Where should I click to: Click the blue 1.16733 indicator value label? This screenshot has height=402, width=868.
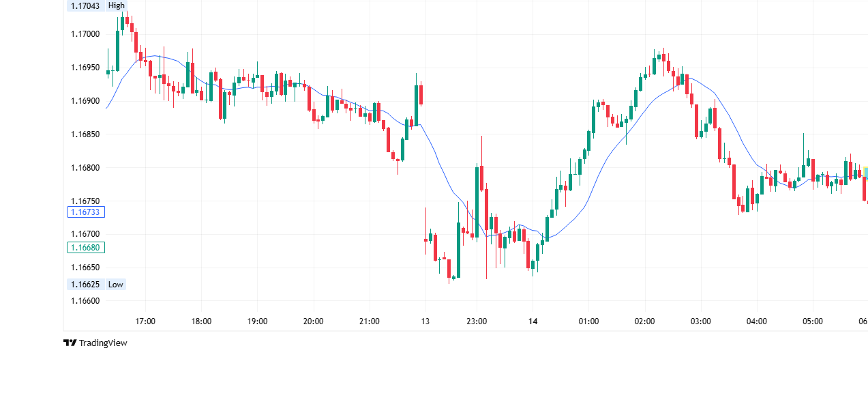click(85, 212)
